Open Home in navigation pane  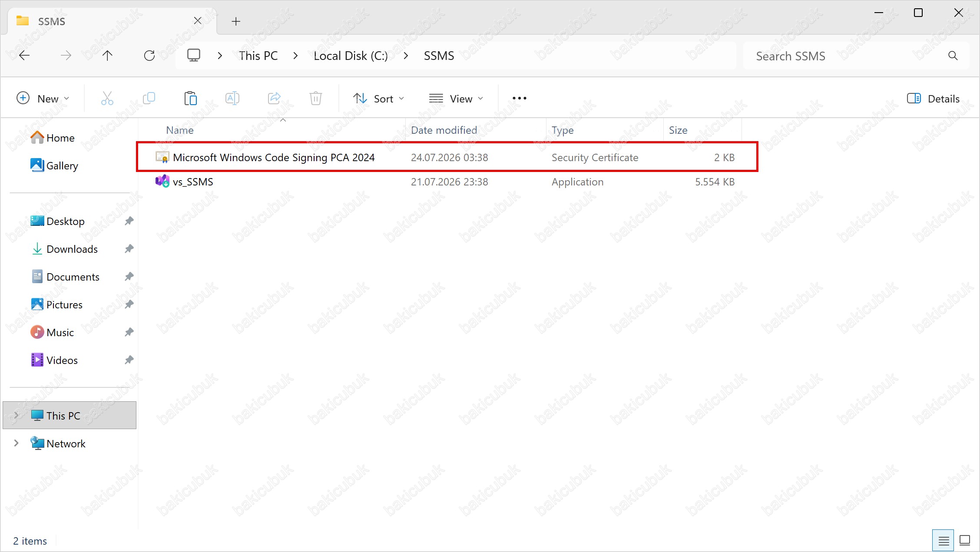(52, 138)
